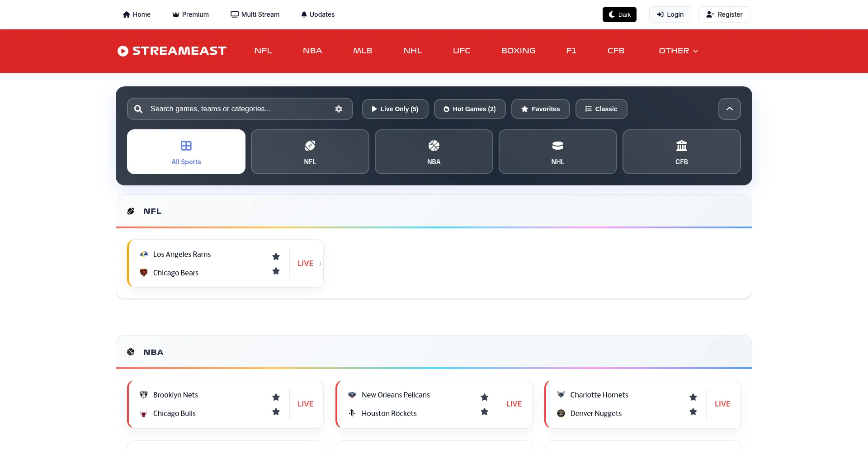Viewport: 868px width, 449px height.
Task: Click the NBA section basketball icon
Action: [x=131, y=352]
